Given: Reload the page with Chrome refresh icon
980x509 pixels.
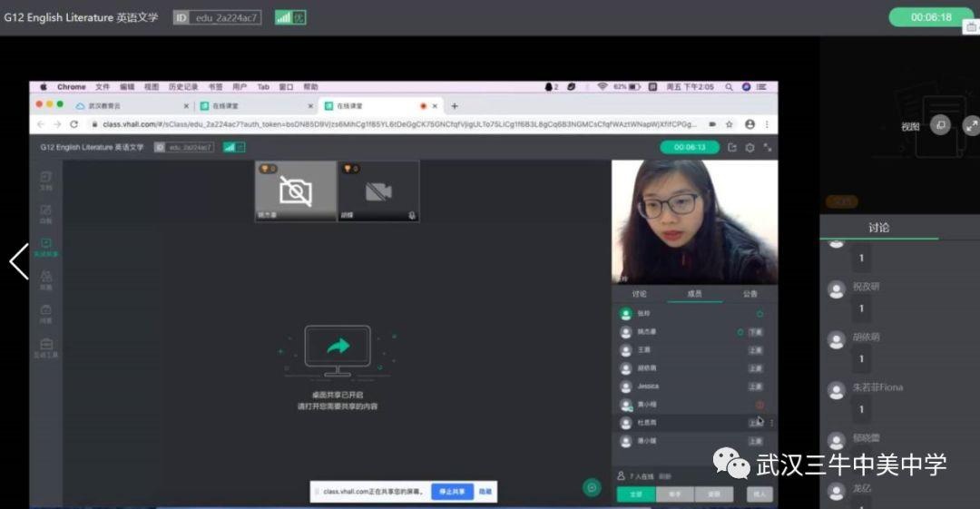Looking at the screenshot, I should pos(73,124).
